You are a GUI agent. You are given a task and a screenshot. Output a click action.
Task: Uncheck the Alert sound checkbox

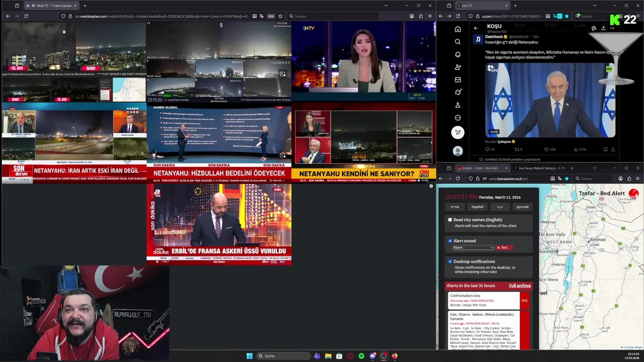point(450,241)
